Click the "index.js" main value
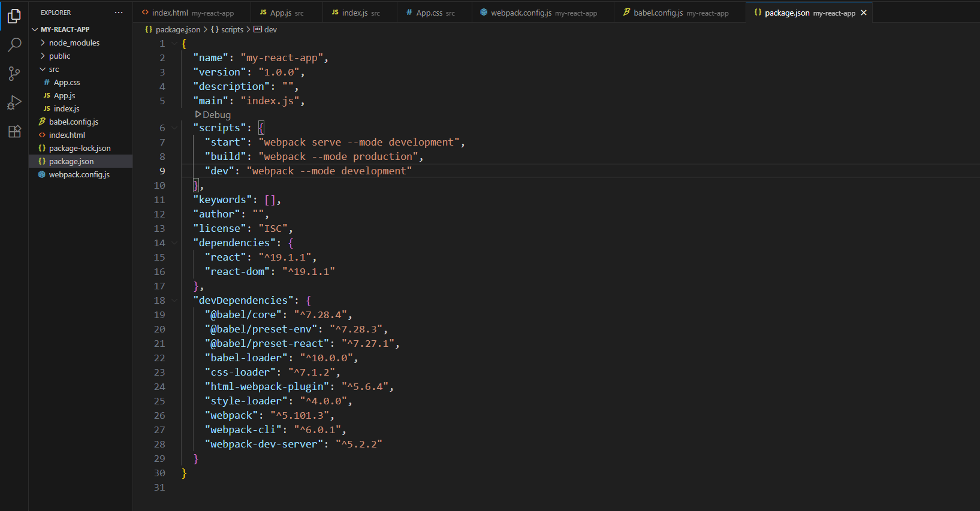Image resolution: width=980 pixels, height=511 pixels. click(x=270, y=101)
